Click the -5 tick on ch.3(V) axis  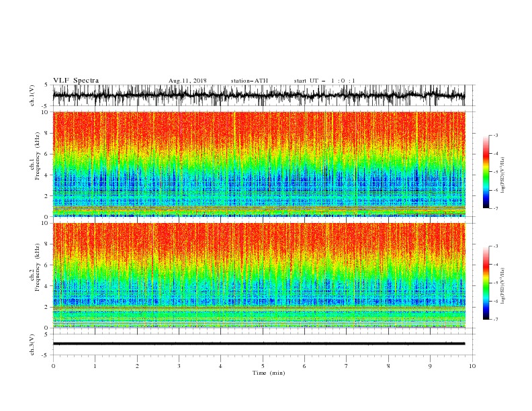45,355
